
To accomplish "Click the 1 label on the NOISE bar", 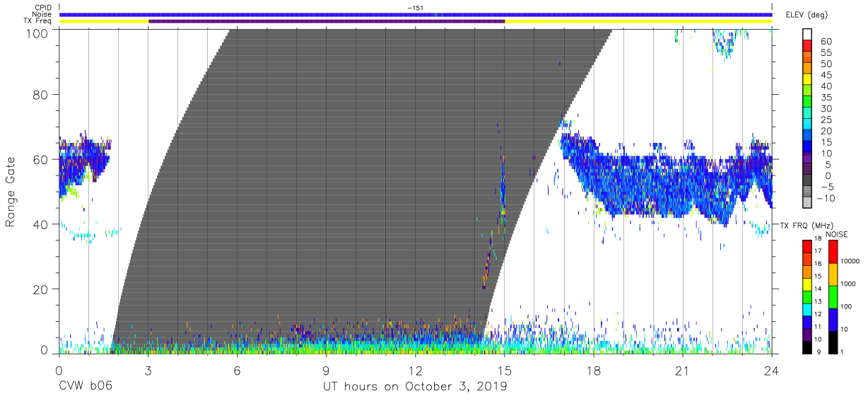I will point(842,352).
